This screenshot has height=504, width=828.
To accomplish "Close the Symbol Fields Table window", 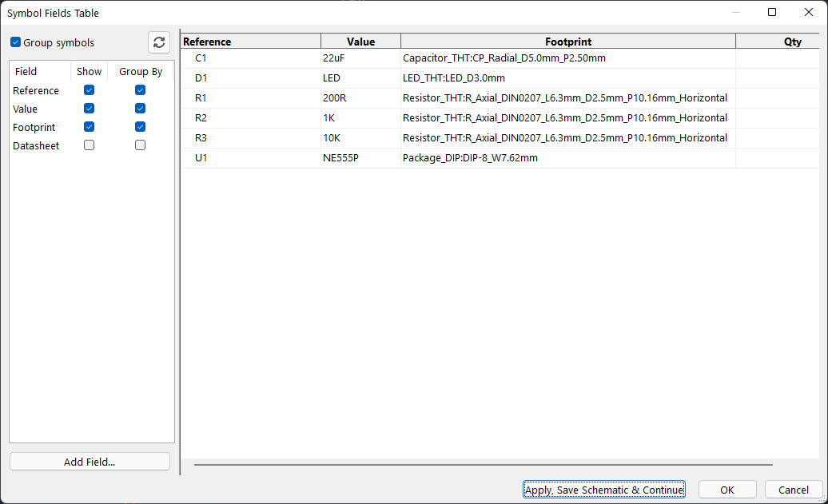I will click(x=809, y=12).
